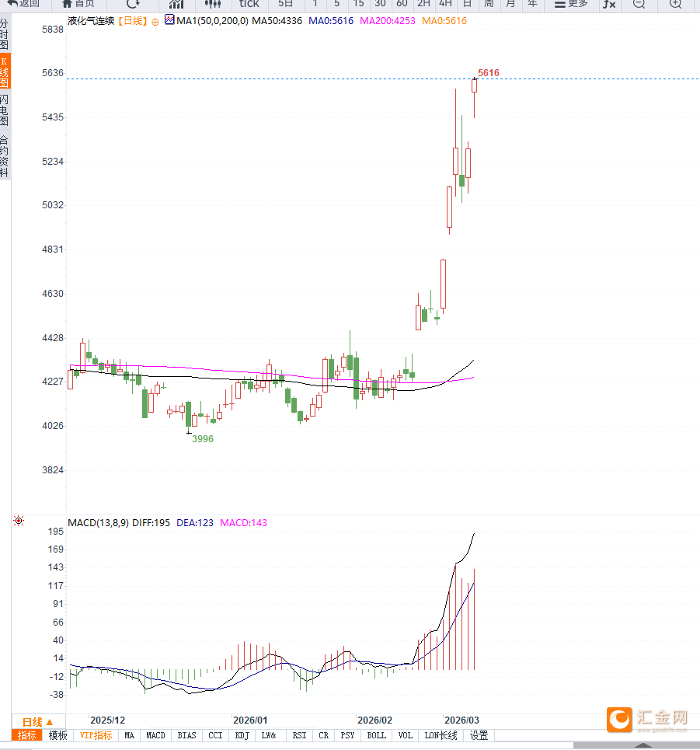The image size is (700, 750).
Task: Open the fx formula function tool
Action: [609, 4]
